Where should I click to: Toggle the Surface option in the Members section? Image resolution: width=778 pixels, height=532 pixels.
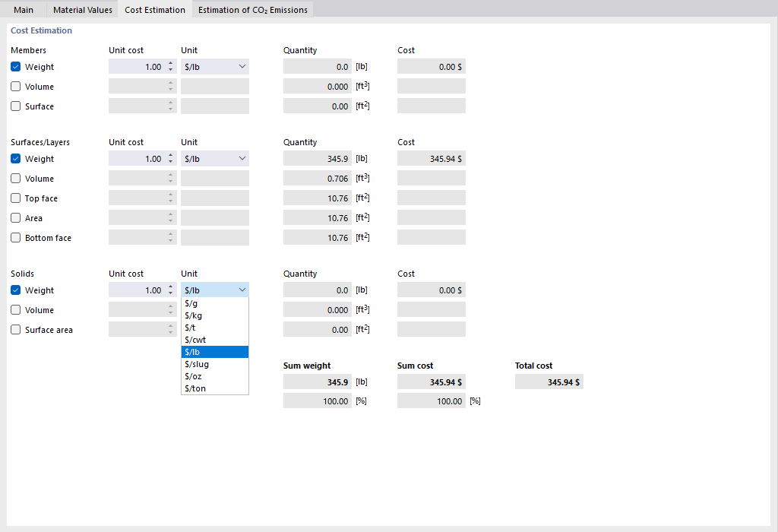pos(15,106)
